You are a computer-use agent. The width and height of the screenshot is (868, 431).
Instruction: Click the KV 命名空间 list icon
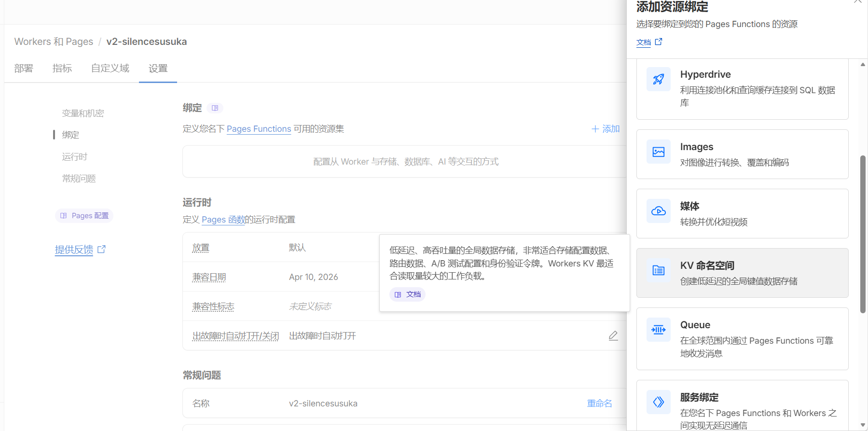659,270
